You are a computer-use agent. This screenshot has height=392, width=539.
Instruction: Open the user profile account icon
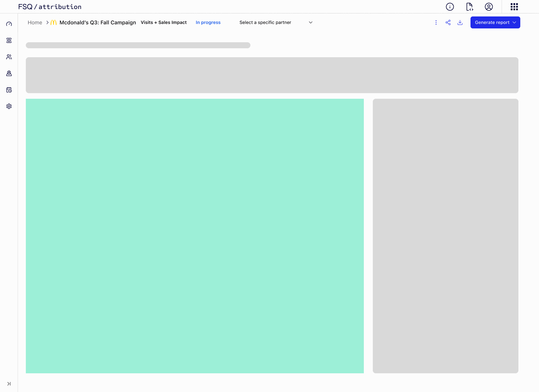pos(489,7)
